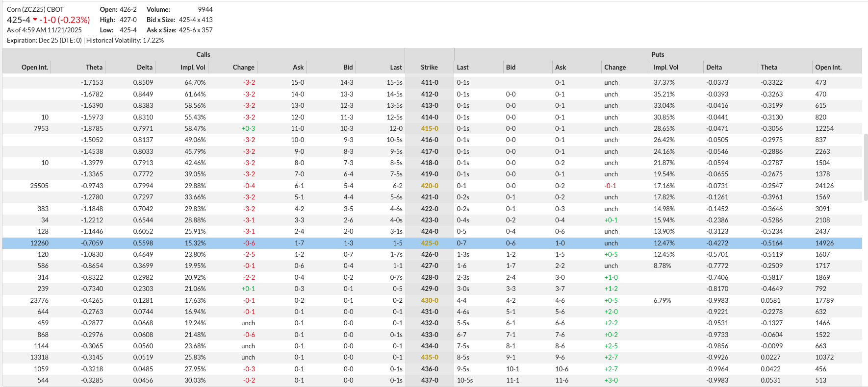Click Calls theta value -1.8785
The width and height of the screenshot is (868, 387).
tap(92, 128)
